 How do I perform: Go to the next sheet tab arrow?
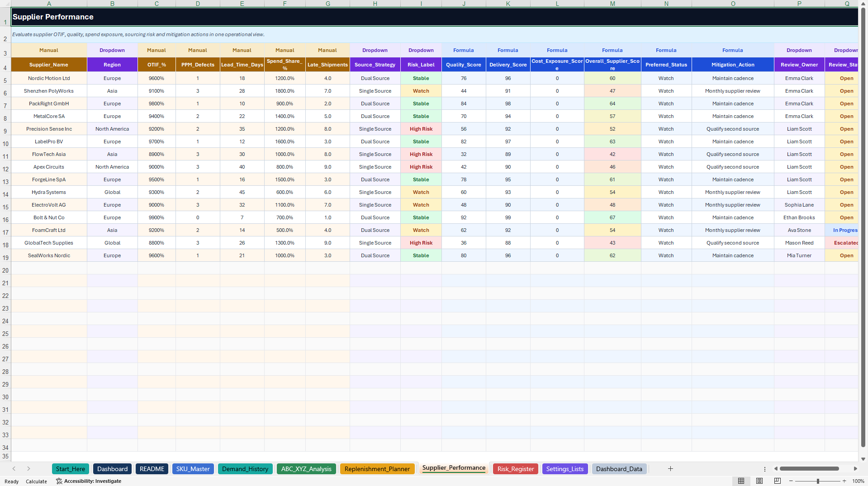[x=28, y=469]
